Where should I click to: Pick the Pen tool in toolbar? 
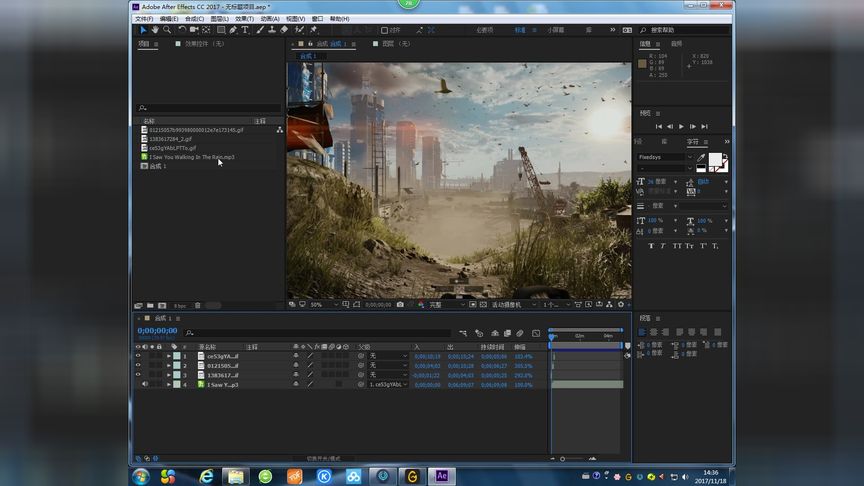233,30
